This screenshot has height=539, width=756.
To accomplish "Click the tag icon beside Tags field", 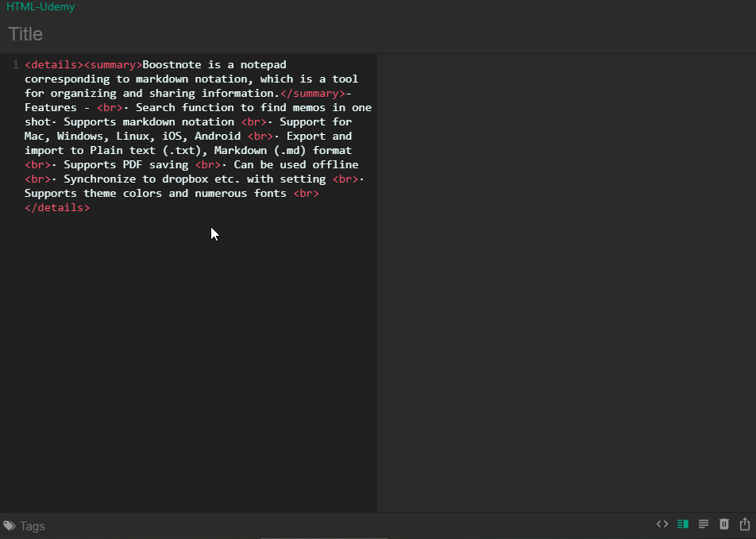I will [10, 526].
